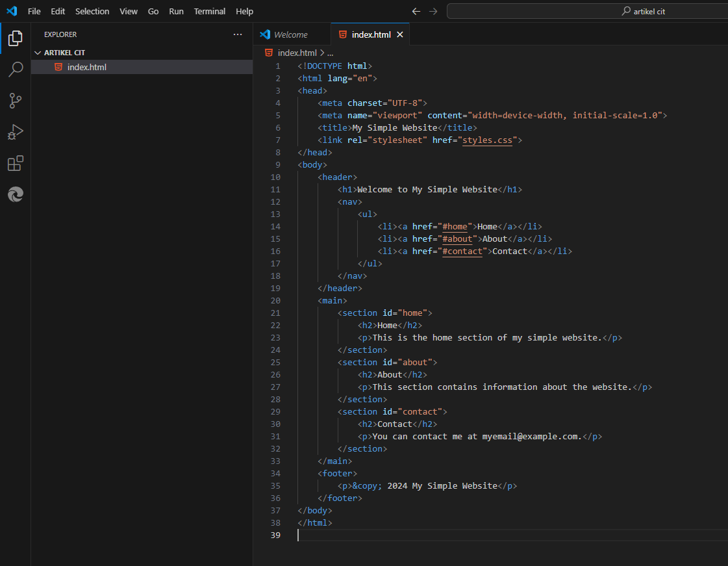Click the breadcrumb ellipsis after index.html
This screenshot has height=566, width=728.
tap(330, 53)
